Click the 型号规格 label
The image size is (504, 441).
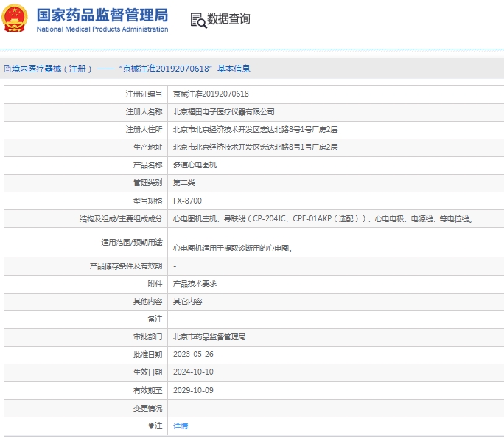tap(148, 201)
